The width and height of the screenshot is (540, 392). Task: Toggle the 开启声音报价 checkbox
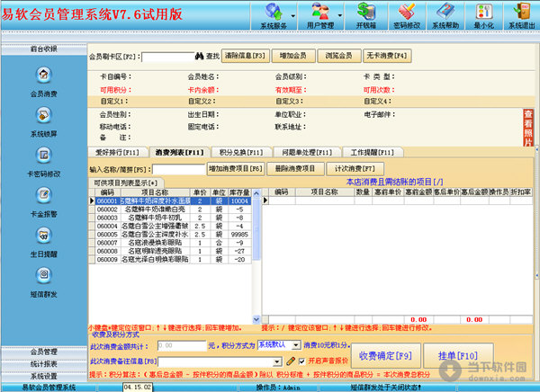click(302, 361)
